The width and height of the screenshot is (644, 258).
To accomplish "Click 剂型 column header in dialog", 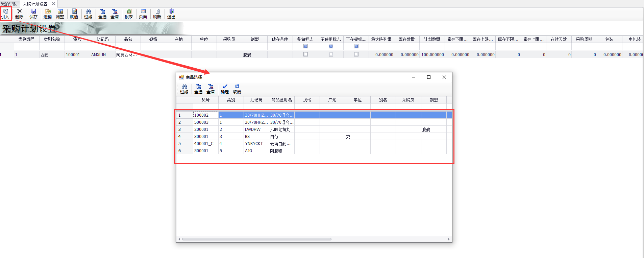I will click(x=434, y=100).
